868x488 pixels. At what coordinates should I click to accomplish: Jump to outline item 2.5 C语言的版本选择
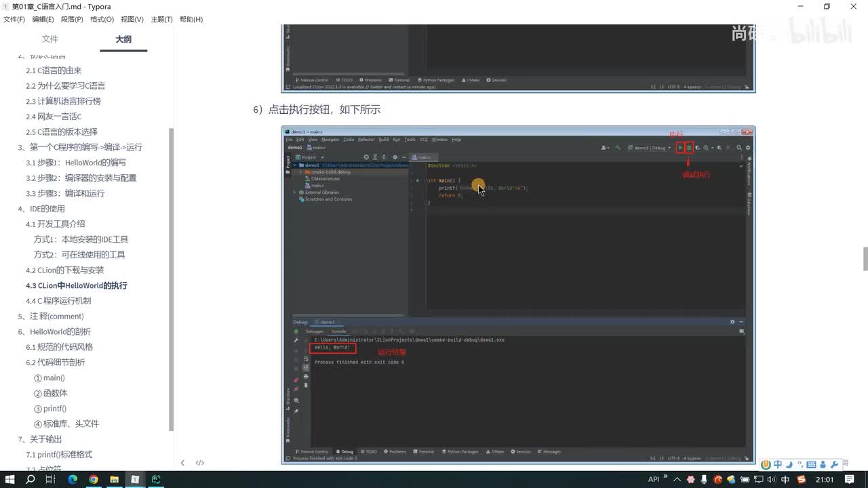62,132
